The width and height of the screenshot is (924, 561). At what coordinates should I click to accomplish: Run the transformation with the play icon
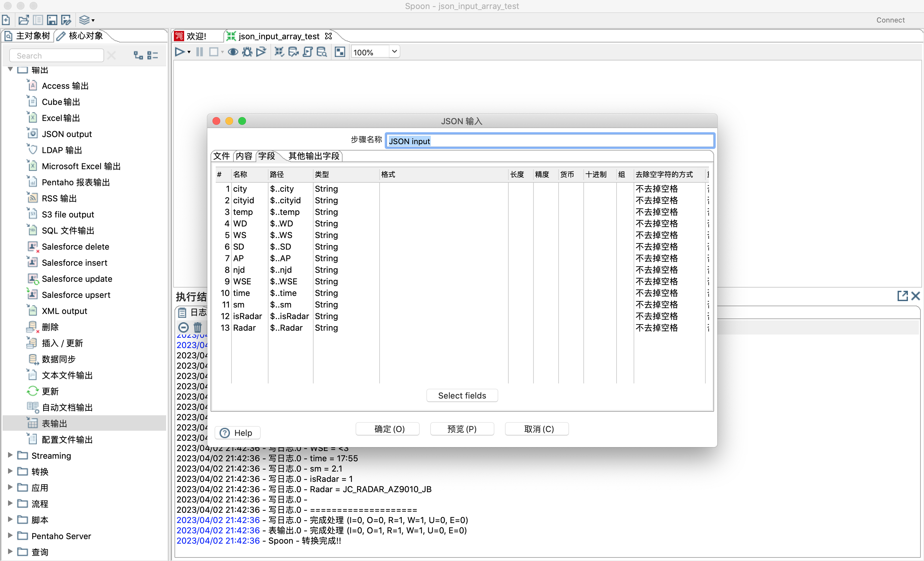tap(180, 52)
